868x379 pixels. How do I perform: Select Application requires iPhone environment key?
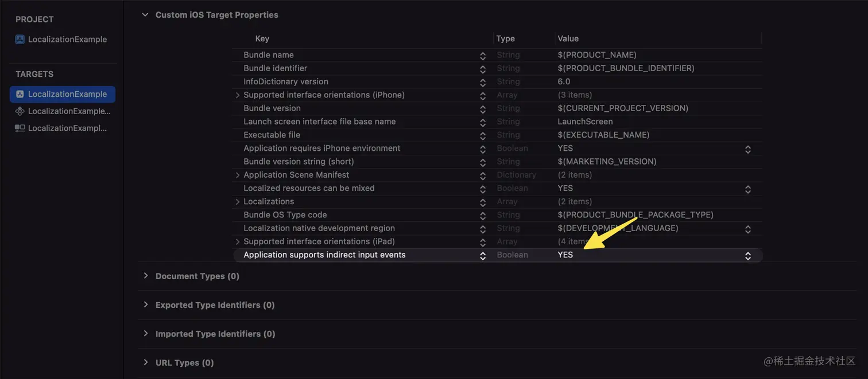tap(322, 149)
